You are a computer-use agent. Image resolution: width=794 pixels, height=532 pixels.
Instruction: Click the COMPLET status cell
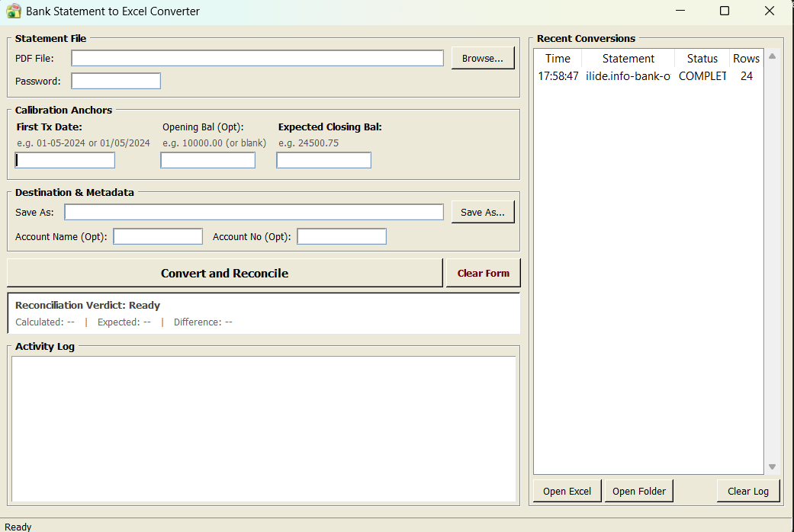click(702, 76)
